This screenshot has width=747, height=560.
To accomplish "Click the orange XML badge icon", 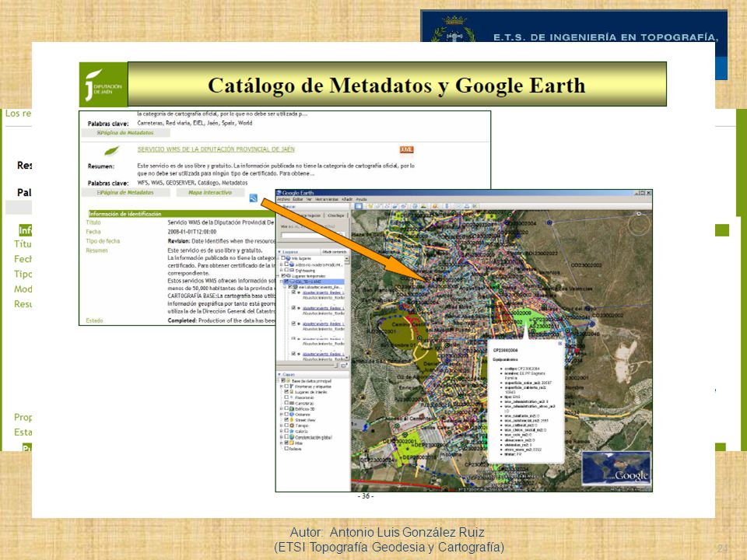I will pyautogui.click(x=406, y=149).
